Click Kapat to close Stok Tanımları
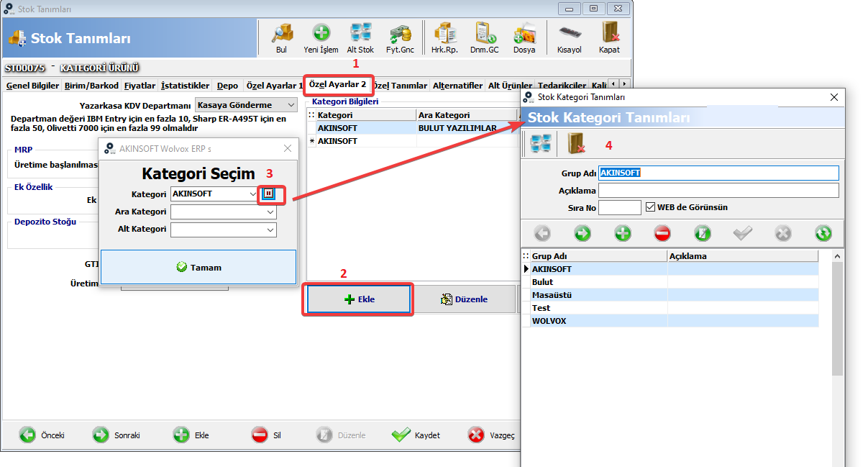This screenshot has width=868, height=467. (x=610, y=37)
